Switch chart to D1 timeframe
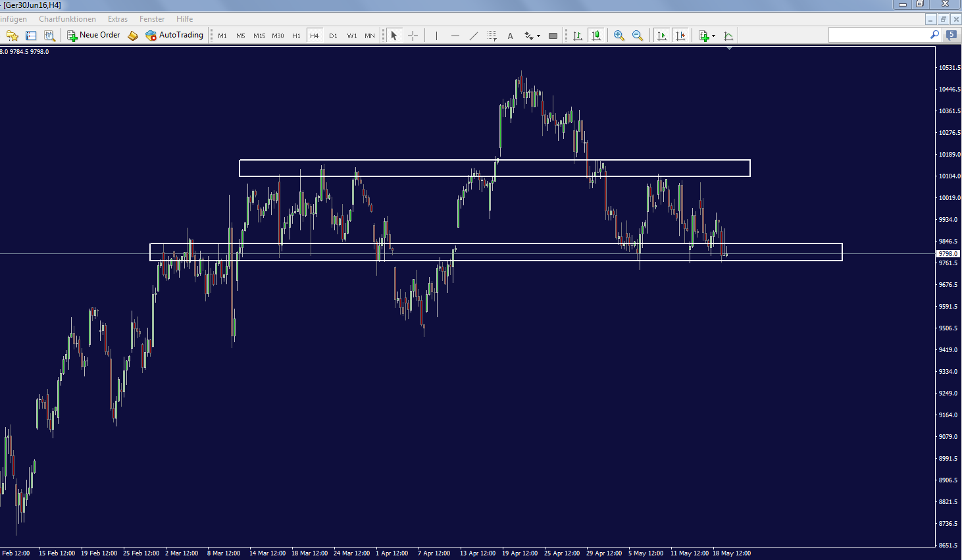Screen dimensions: 962x560 [x=333, y=36]
